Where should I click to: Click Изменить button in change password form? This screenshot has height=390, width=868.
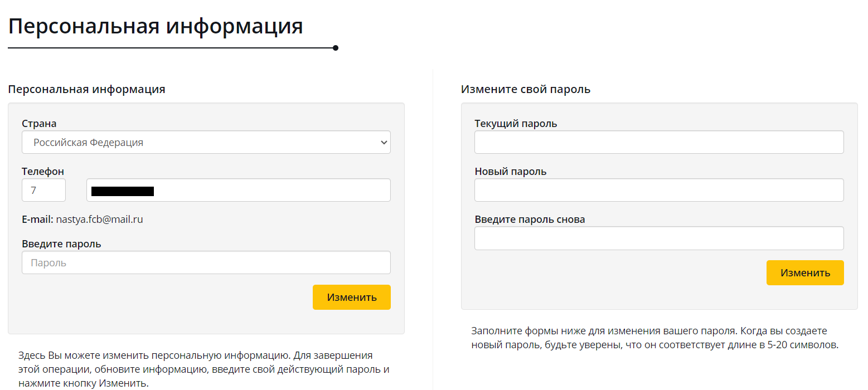pyautogui.click(x=805, y=272)
